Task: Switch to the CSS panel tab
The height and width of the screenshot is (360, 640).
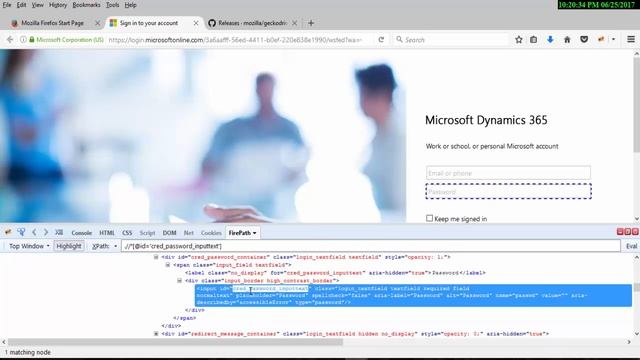Action: (127, 233)
